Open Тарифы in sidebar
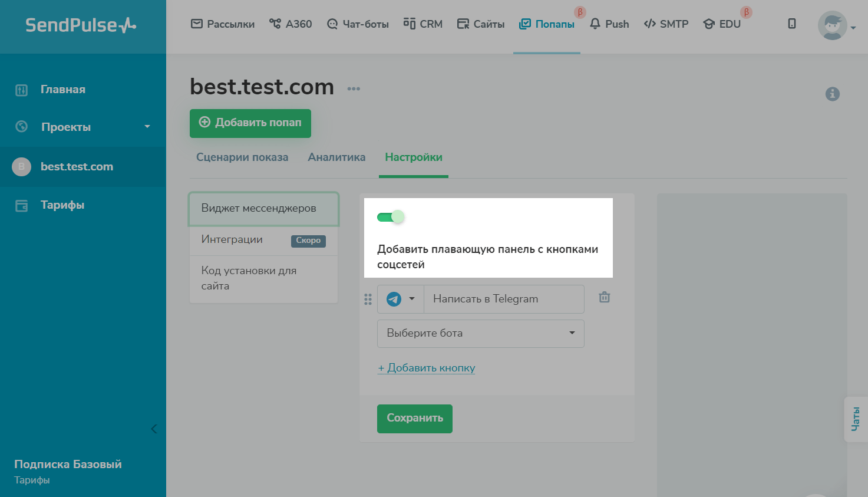 click(x=62, y=205)
